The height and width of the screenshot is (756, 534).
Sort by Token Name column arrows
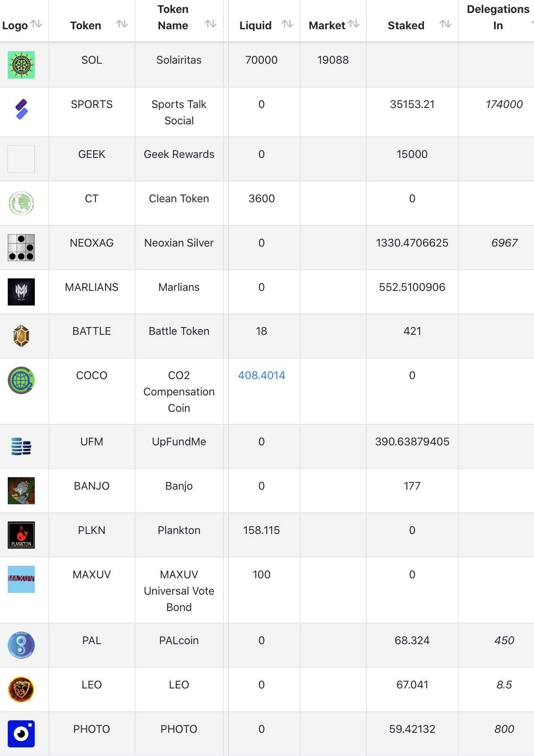click(x=210, y=24)
